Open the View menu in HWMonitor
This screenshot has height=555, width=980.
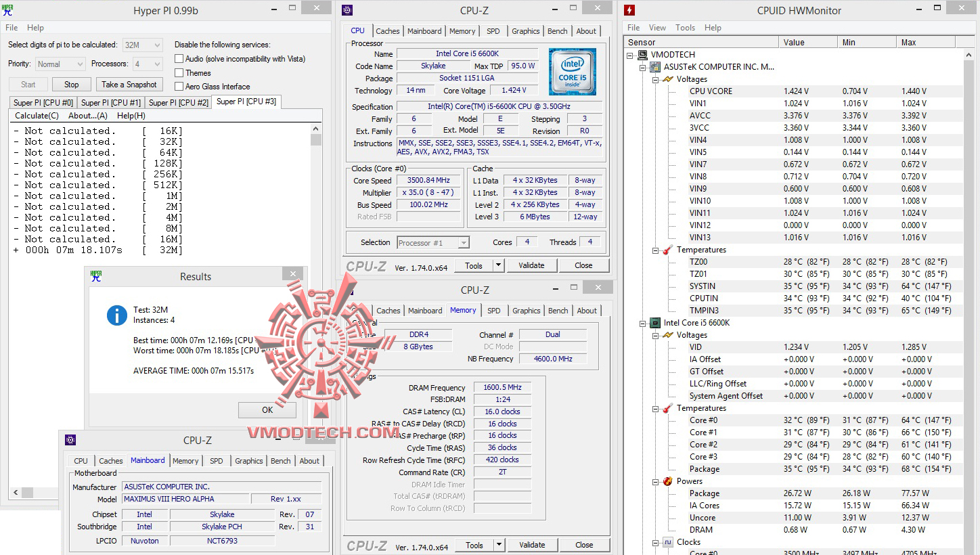coord(657,28)
